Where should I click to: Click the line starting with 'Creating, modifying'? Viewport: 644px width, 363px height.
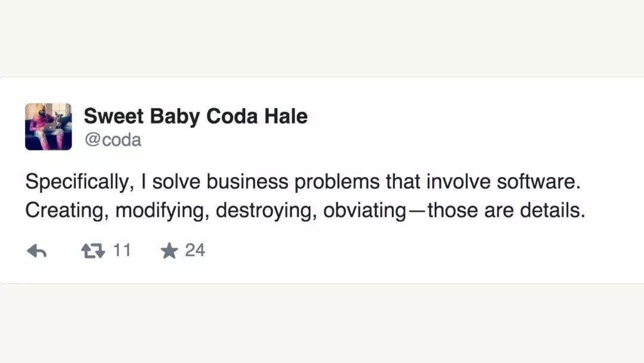click(305, 211)
